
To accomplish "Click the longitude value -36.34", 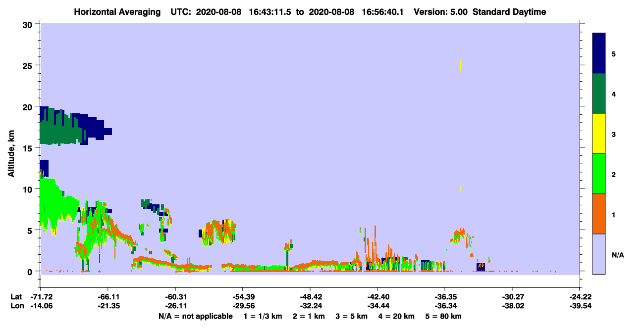I will tap(445, 306).
